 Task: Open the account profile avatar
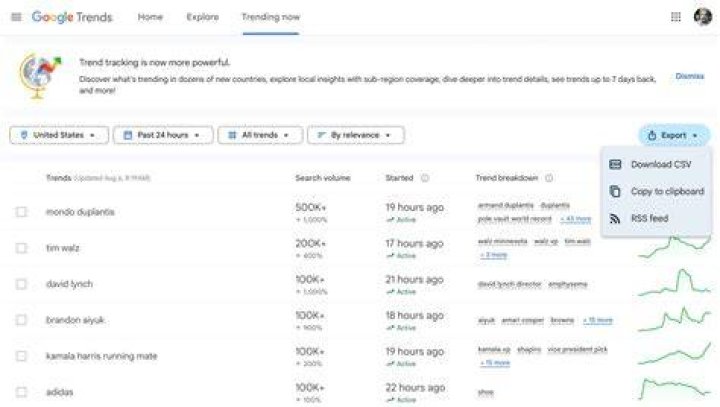tap(703, 17)
